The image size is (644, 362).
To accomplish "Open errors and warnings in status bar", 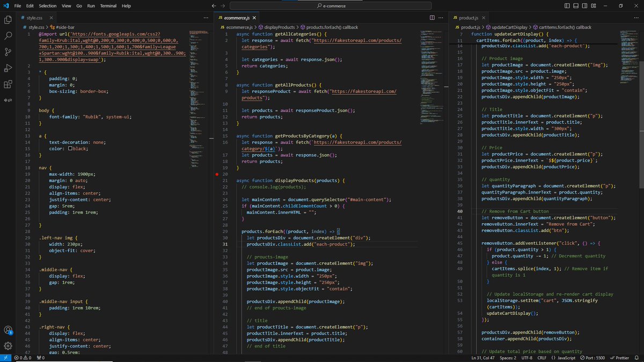I will tap(24, 358).
